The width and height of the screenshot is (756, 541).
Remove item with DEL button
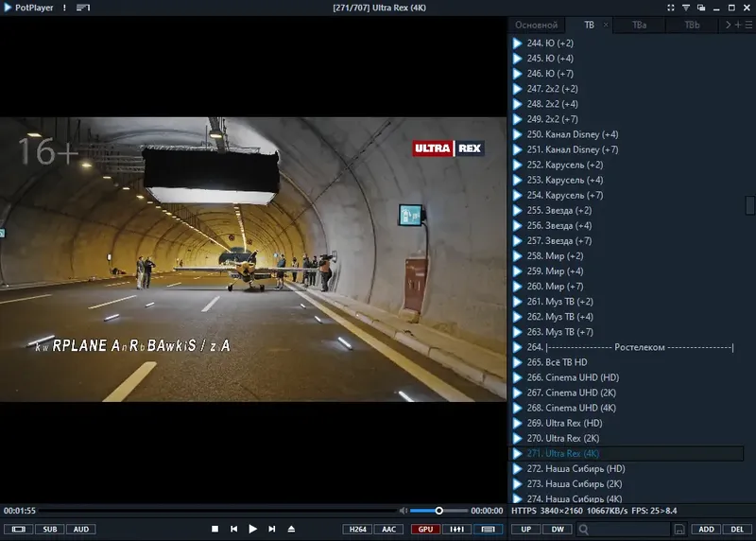pyautogui.click(x=737, y=530)
